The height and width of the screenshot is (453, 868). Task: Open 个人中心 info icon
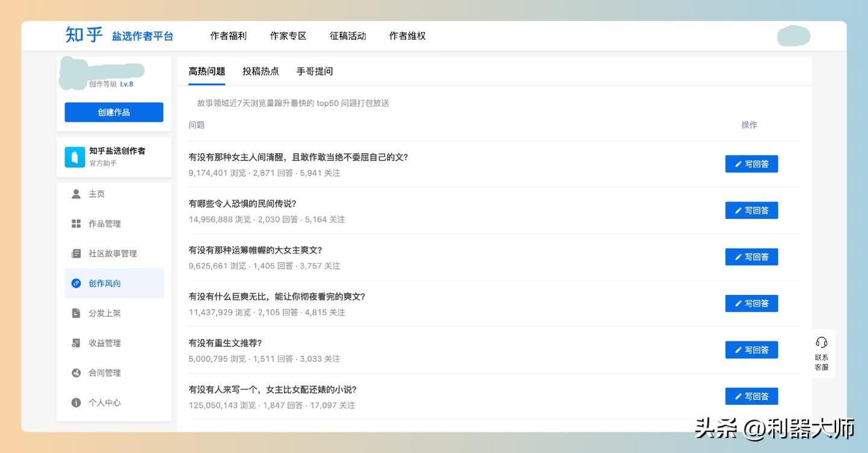pos(76,403)
